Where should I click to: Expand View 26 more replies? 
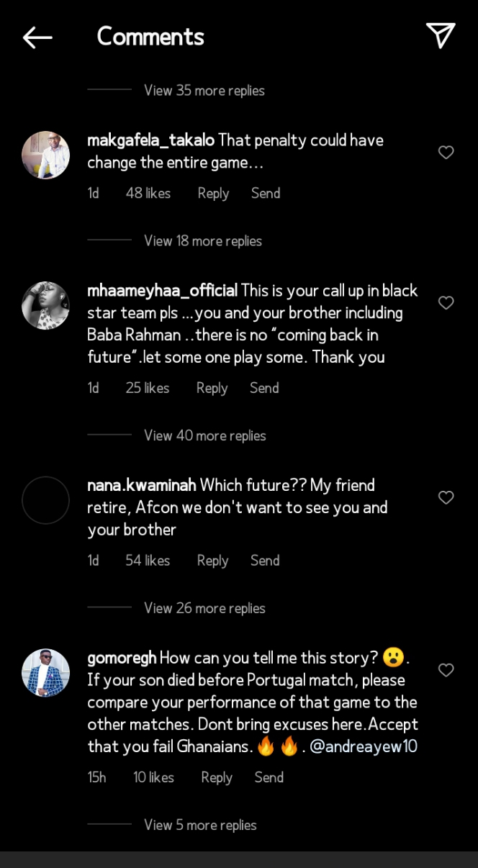pos(204,608)
